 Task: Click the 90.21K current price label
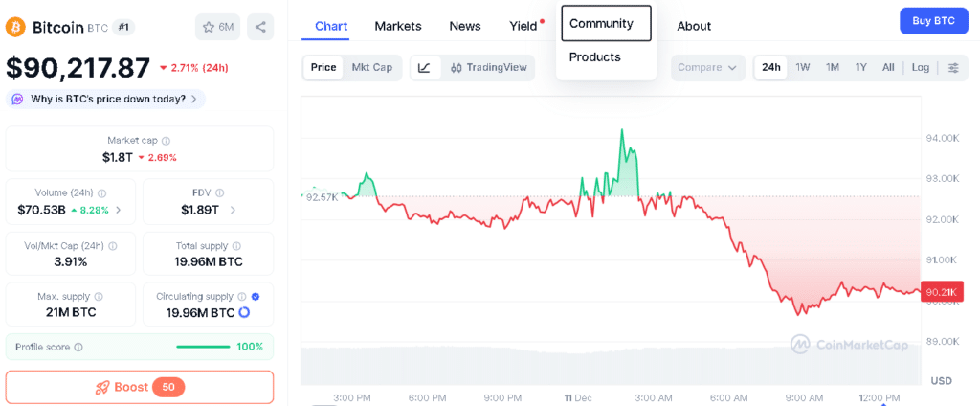pyautogui.click(x=942, y=291)
